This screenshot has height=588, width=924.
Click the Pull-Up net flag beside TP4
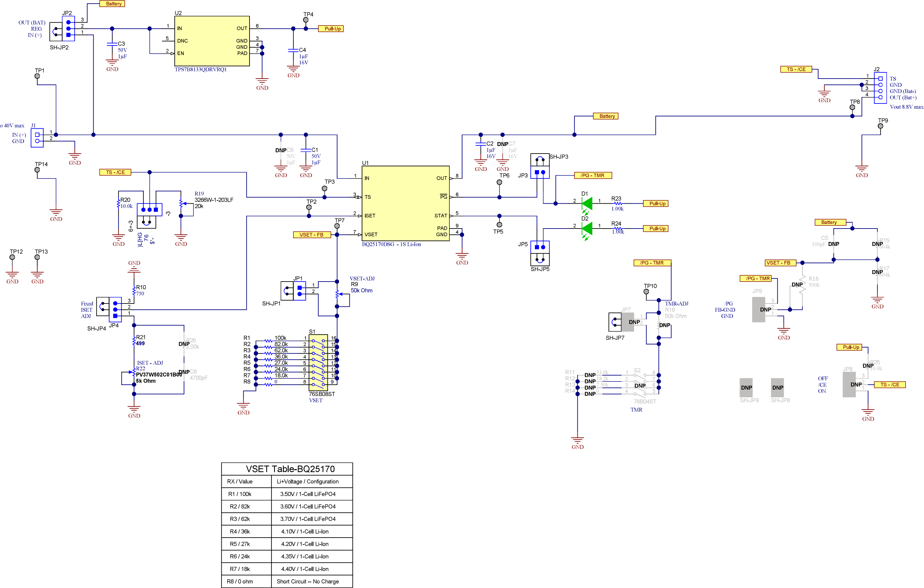click(331, 28)
